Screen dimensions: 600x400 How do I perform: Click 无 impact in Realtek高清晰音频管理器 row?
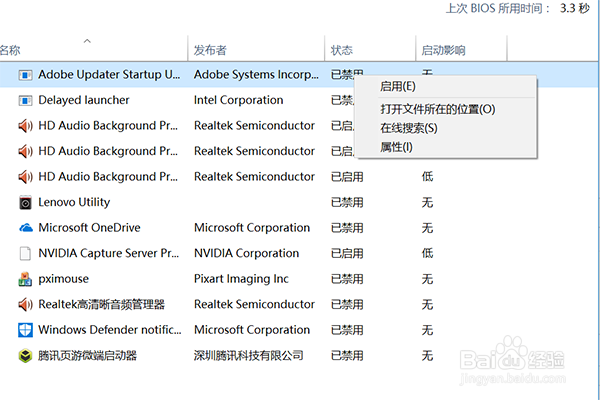point(427,305)
